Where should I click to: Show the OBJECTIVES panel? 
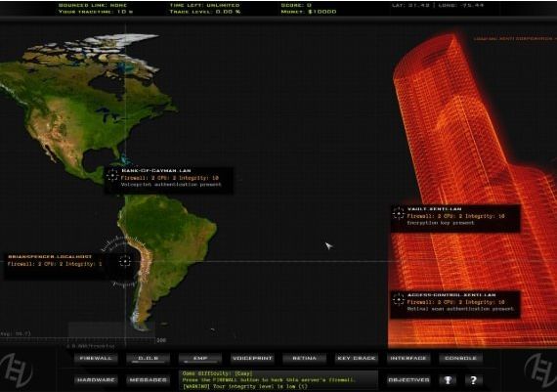[x=408, y=380]
